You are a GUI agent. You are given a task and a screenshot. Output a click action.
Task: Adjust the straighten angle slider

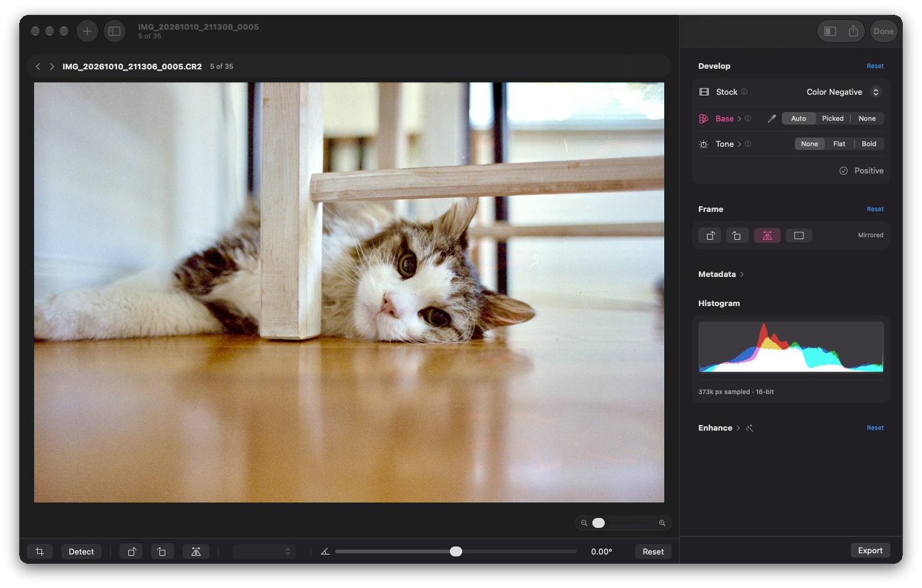pyautogui.click(x=456, y=551)
